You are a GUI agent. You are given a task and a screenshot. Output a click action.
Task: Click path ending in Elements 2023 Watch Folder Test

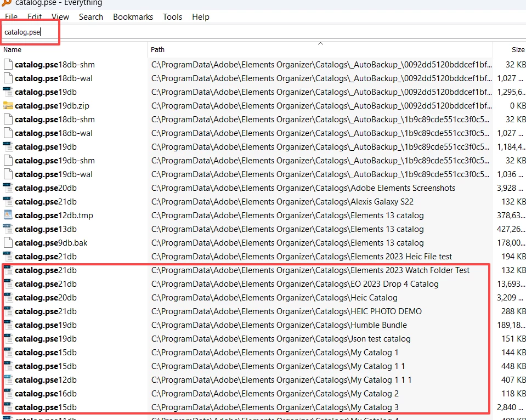coord(310,270)
